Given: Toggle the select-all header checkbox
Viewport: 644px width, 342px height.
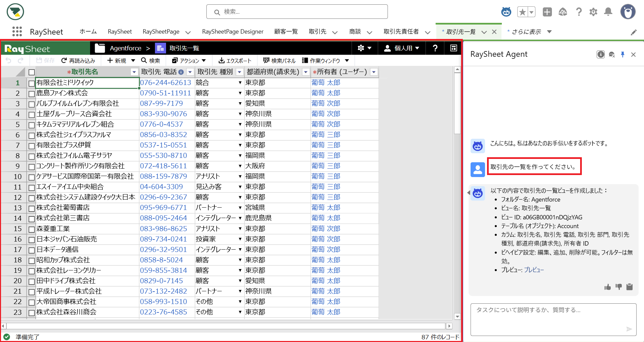Looking at the screenshot, I should coord(32,72).
